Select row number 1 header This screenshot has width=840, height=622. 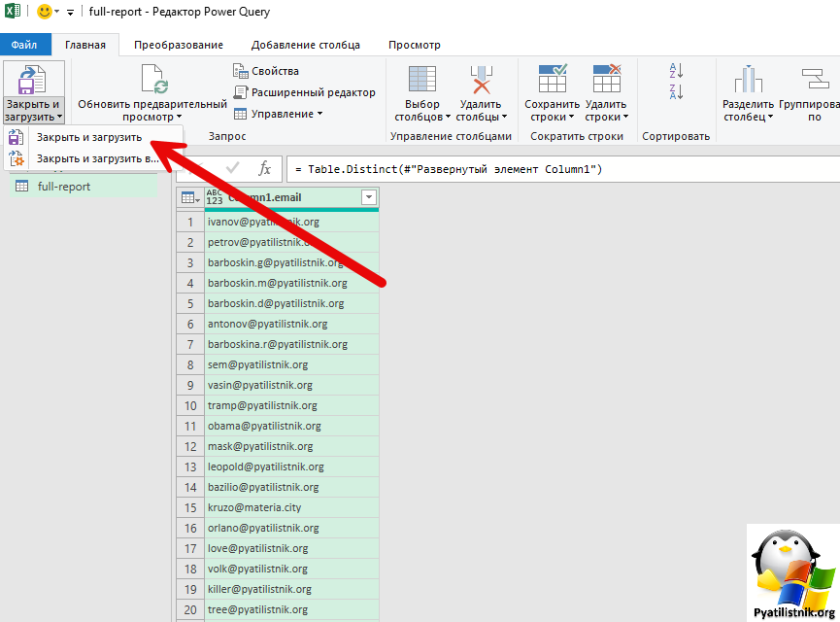(x=190, y=222)
